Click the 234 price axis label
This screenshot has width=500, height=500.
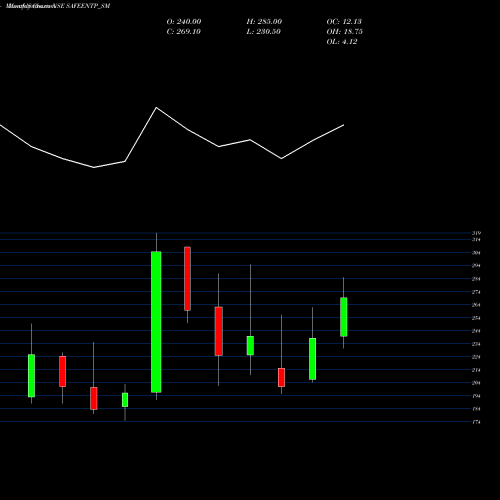476,344
